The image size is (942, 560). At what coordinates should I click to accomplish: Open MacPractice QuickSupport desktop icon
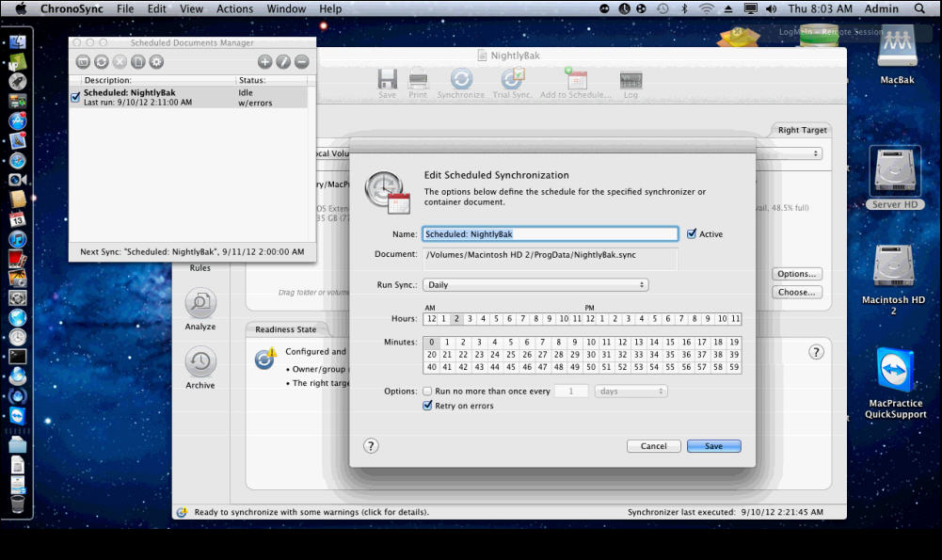click(x=895, y=370)
